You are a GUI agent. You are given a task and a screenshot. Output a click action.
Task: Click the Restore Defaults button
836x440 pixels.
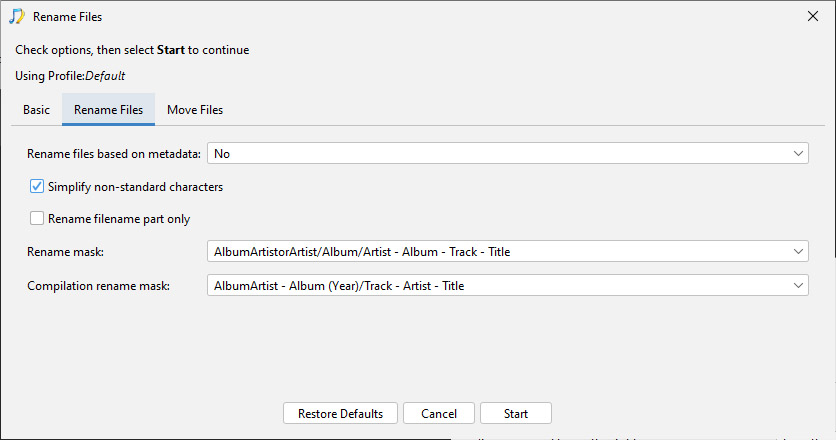coord(340,413)
